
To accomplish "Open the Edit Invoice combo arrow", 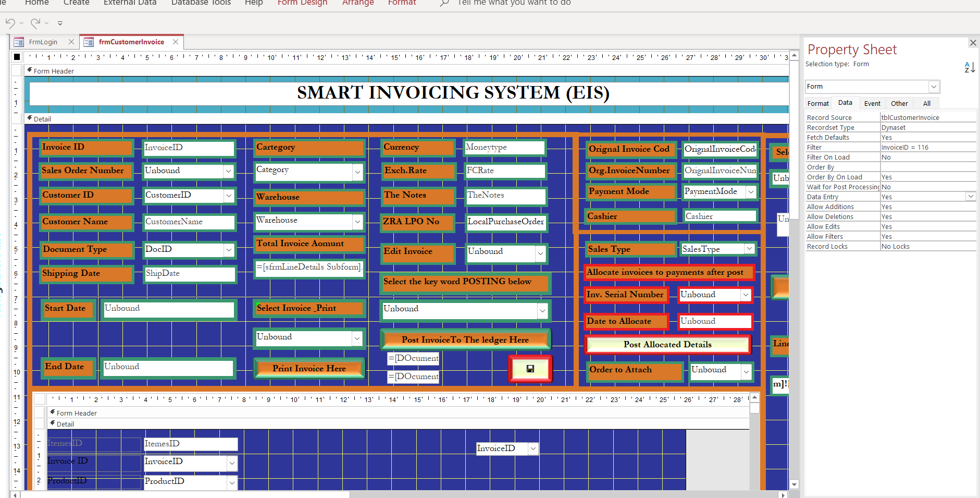I will coord(540,253).
